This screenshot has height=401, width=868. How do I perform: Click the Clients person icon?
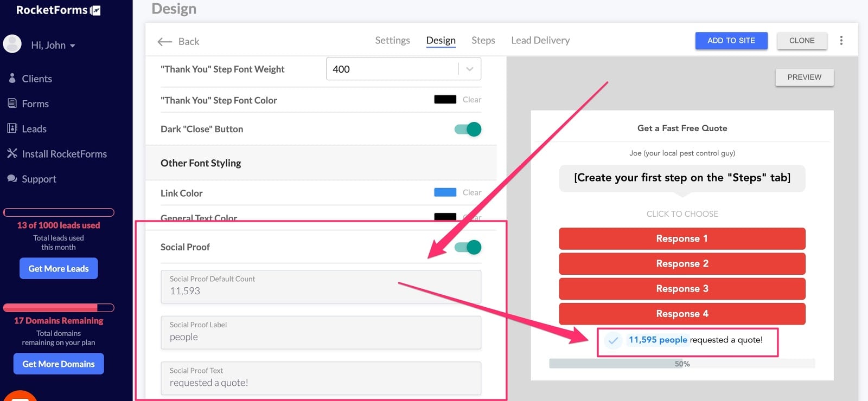12,78
